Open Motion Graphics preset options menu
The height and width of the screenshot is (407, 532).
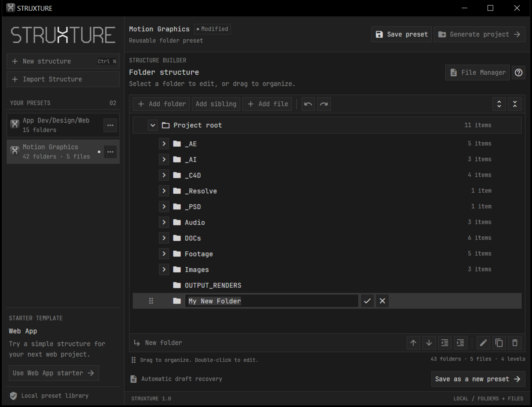coord(110,152)
